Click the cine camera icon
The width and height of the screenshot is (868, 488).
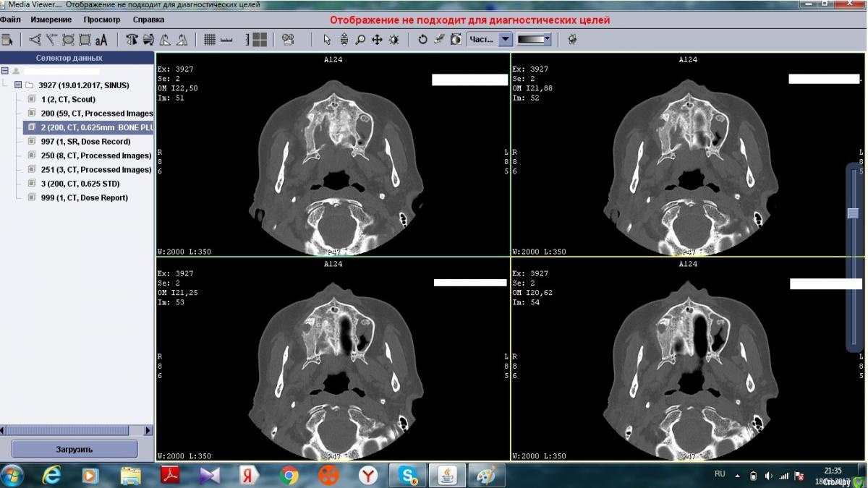point(288,40)
